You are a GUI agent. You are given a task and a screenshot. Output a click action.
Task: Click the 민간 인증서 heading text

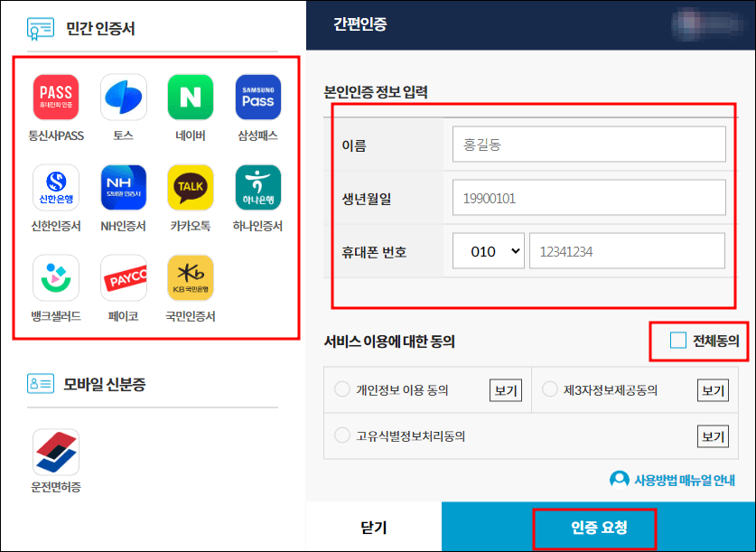[101, 29]
